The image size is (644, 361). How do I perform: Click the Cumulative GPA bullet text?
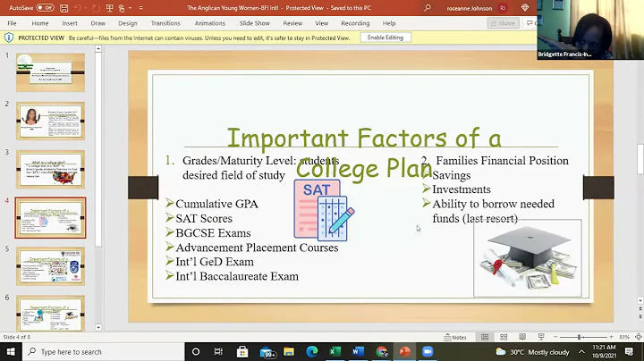(216, 204)
